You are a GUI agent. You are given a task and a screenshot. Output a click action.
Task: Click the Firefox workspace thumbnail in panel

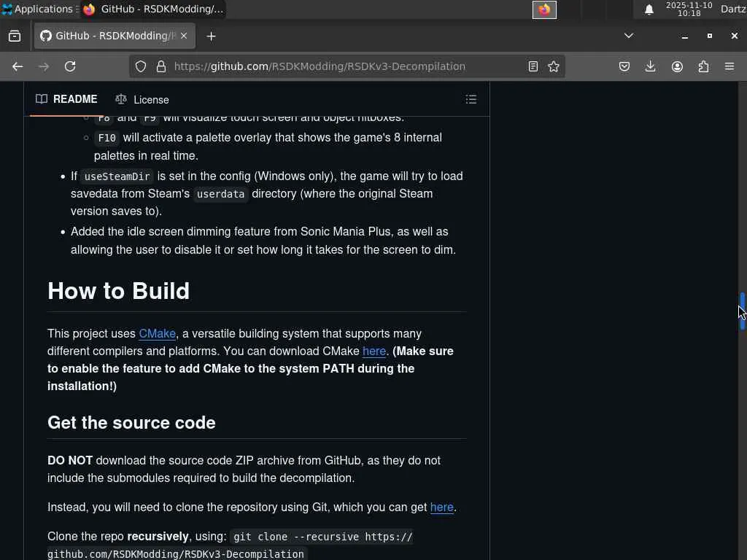click(x=544, y=9)
